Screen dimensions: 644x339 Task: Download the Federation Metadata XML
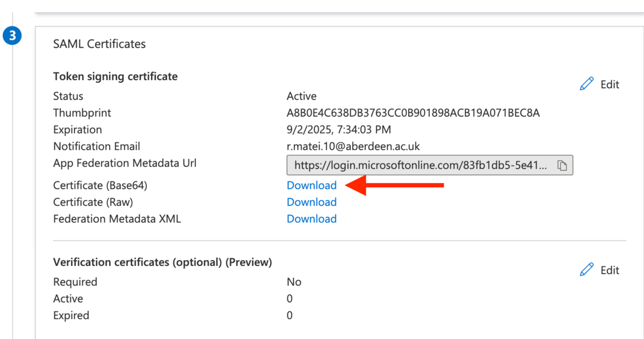[312, 218]
